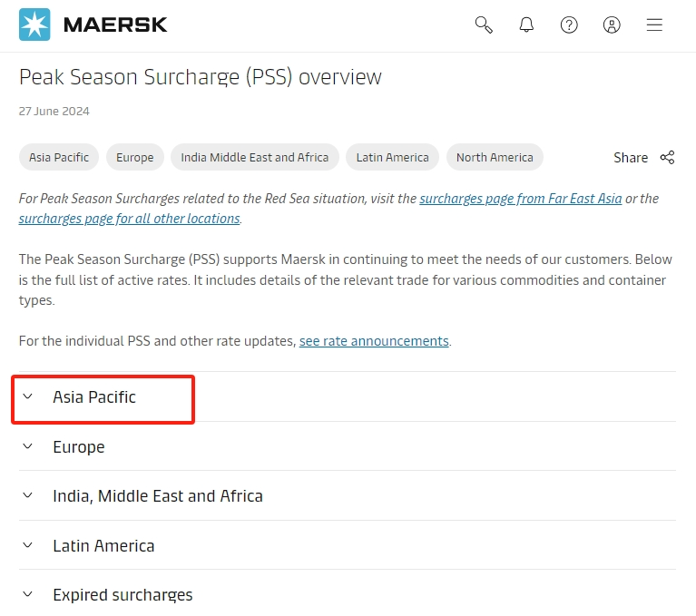
Task: Expand the Europe accordion chevron
Action: click(x=27, y=446)
